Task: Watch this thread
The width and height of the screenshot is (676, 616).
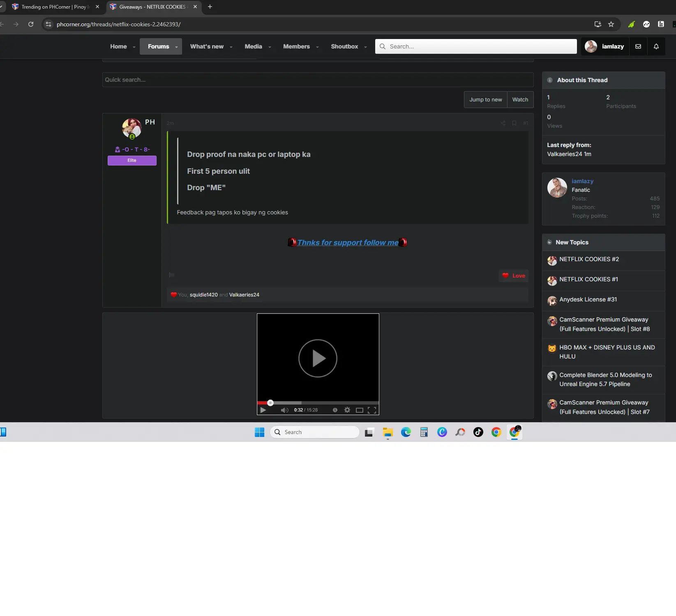Action: coord(520,99)
